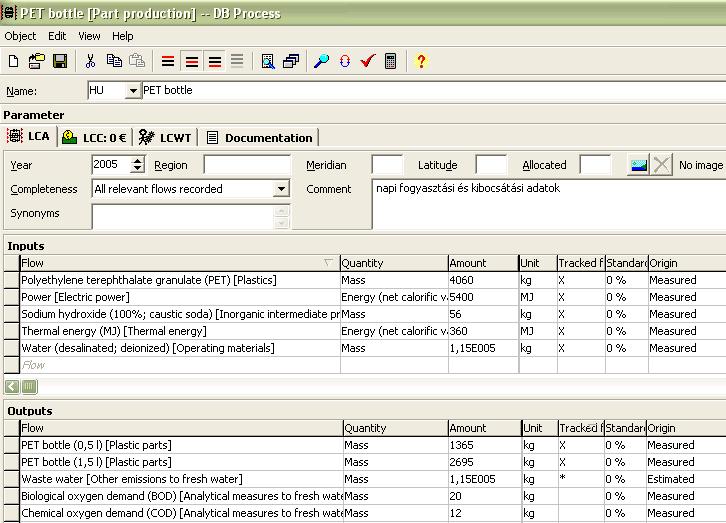Select the Power [Electric power] flow row
The image size is (726, 523).
coord(180,297)
